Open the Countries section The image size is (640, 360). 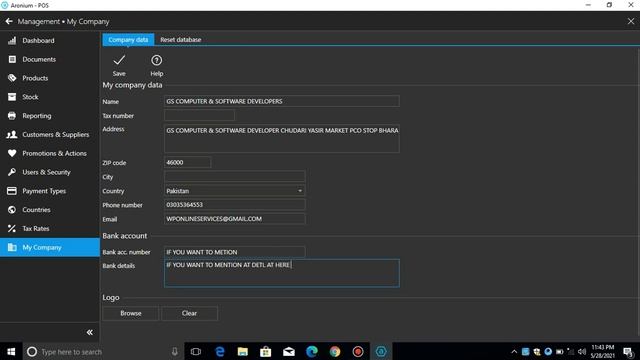pyautogui.click(x=50, y=209)
